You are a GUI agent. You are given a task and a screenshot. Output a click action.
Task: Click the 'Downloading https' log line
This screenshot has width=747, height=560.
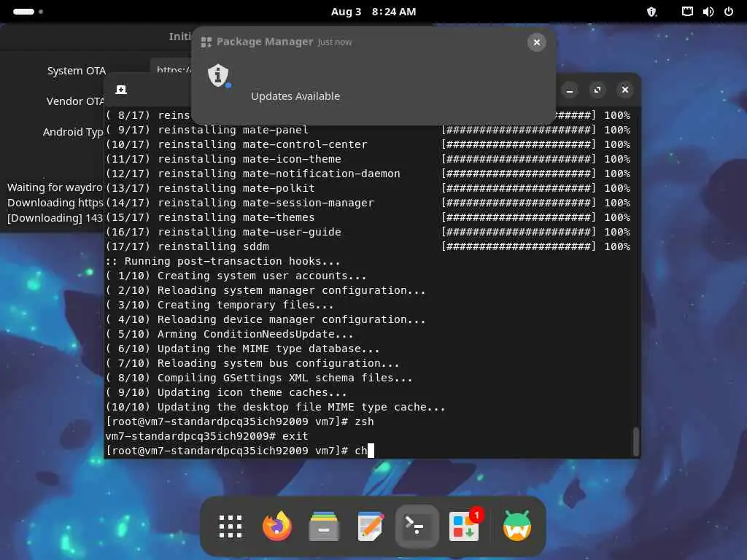(x=55, y=203)
